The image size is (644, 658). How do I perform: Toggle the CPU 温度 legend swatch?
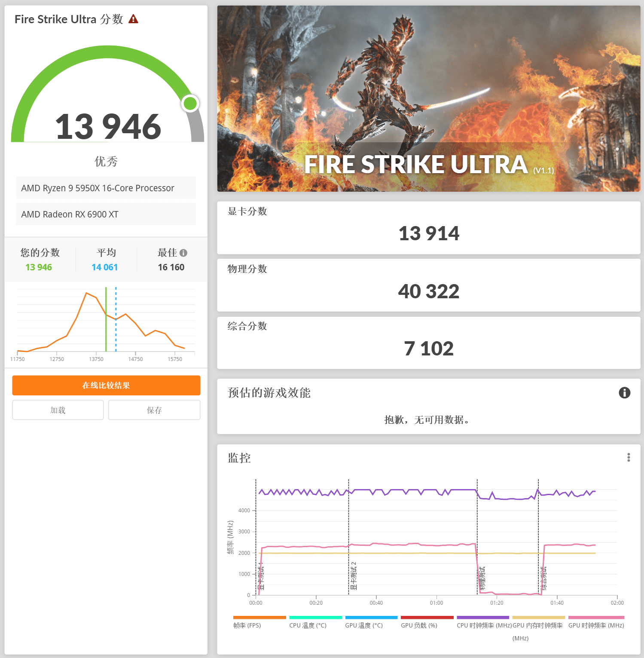pos(315,618)
